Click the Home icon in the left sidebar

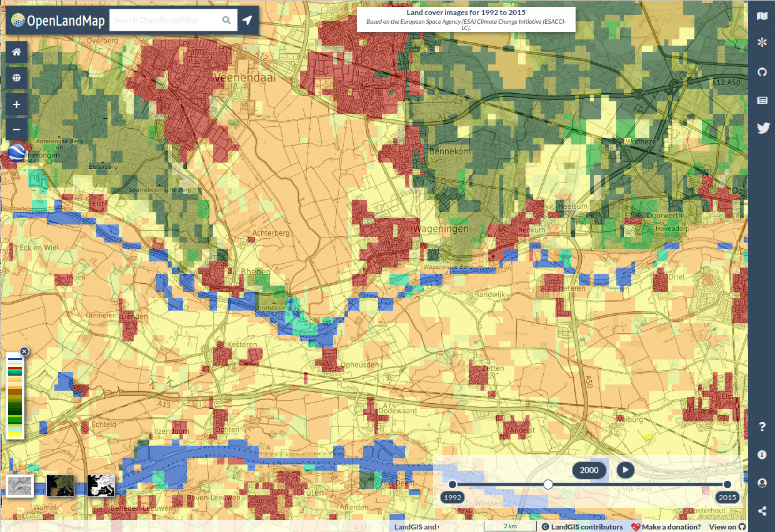tap(16, 52)
